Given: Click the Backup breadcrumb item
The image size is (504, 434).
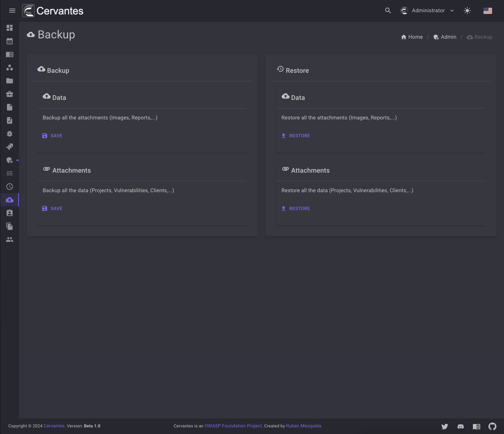Looking at the screenshot, I should 479,37.
